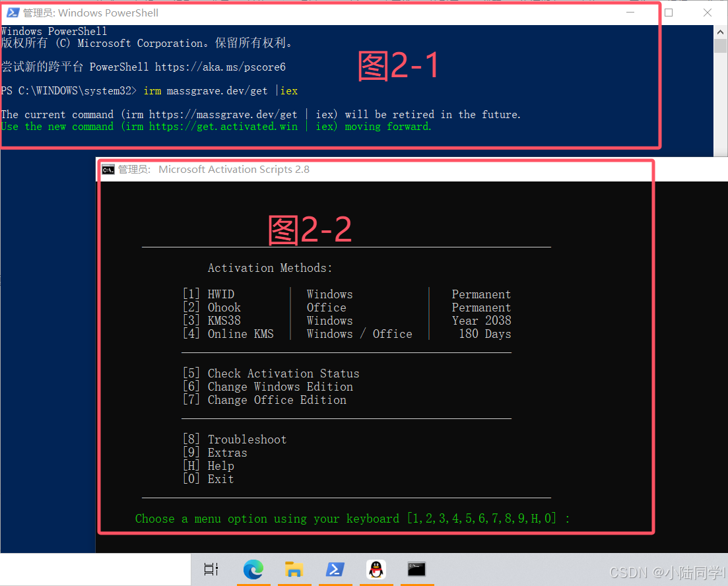Select [5] Check Activation Status
This screenshot has height=586, width=728.
271,374
